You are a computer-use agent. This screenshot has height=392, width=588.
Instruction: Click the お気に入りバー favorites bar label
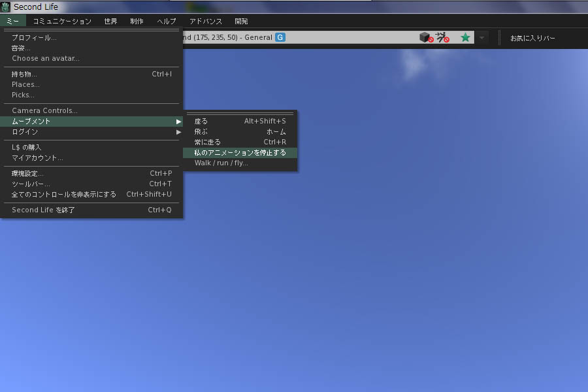(x=532, y=39)
